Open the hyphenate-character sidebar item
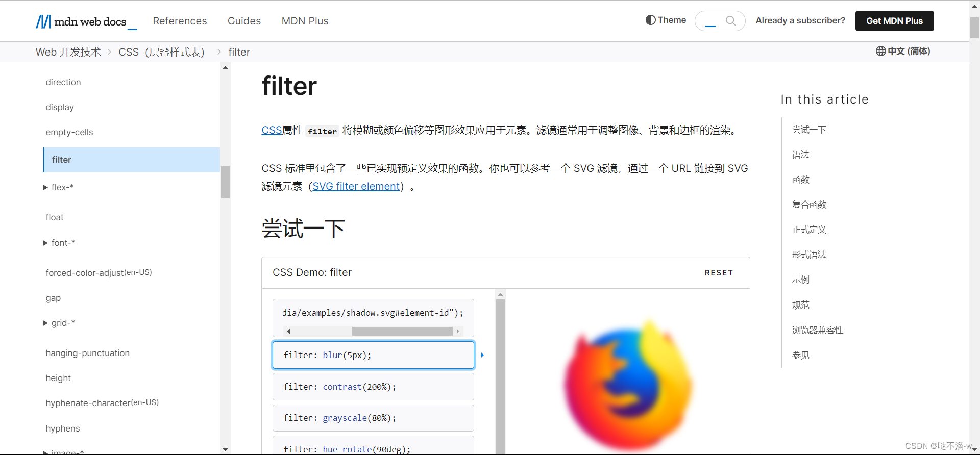980x455 pixels. pos(102,403)
